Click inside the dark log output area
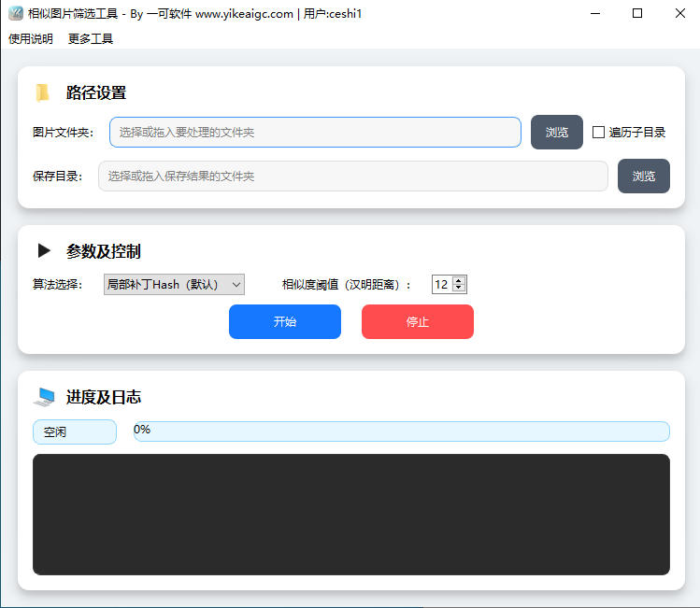700x608 pixels. pos(351,515)
